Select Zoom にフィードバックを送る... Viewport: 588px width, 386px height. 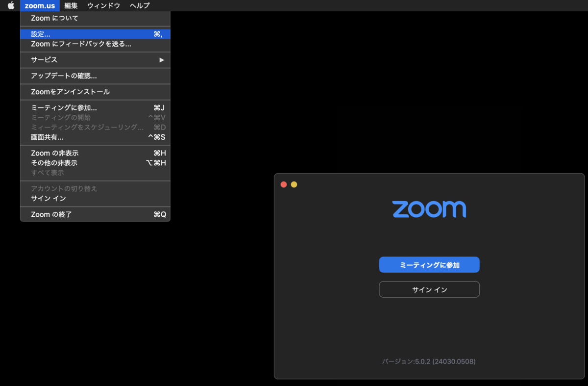[95, 44]
